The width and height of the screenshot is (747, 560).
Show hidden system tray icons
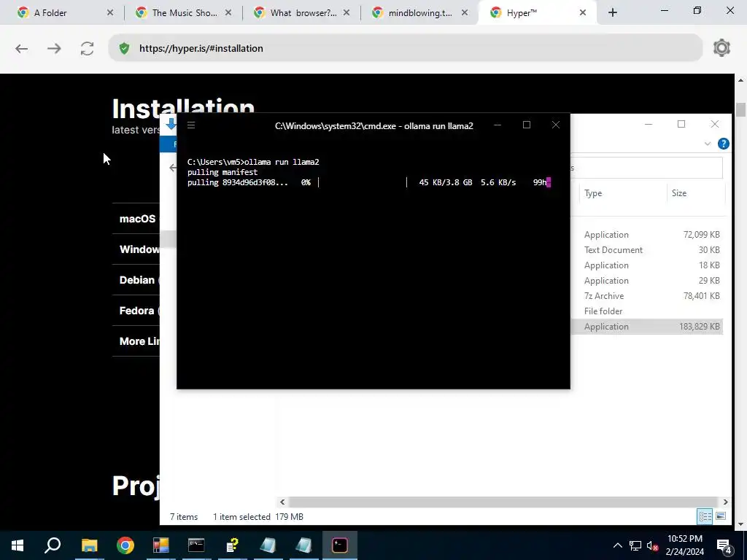point(617,545)
